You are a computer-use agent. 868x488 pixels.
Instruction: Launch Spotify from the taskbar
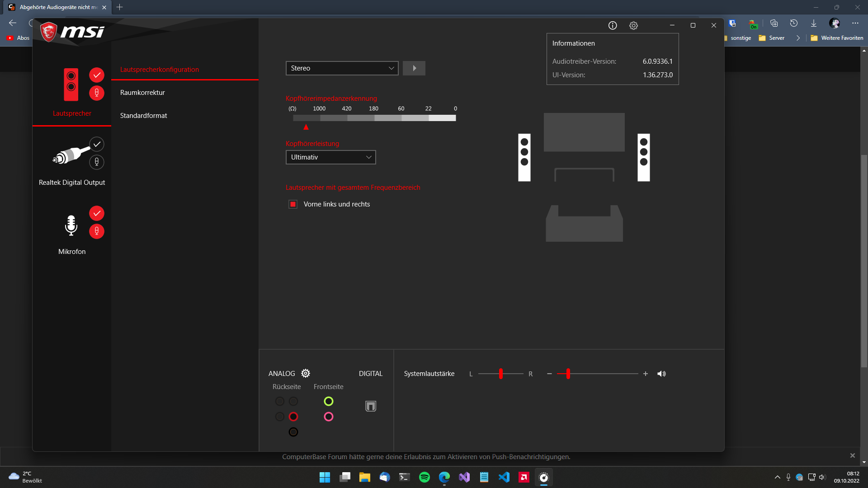tap(425, 477)
